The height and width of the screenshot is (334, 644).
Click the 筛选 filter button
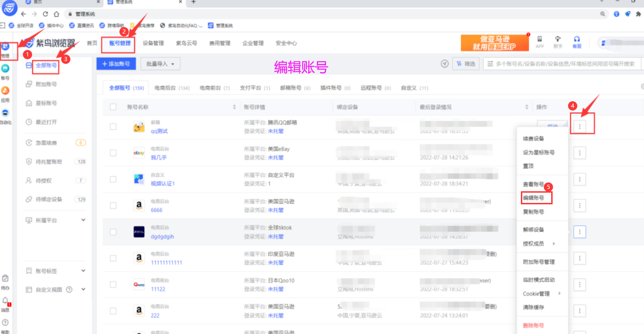[x=466, y=64]
